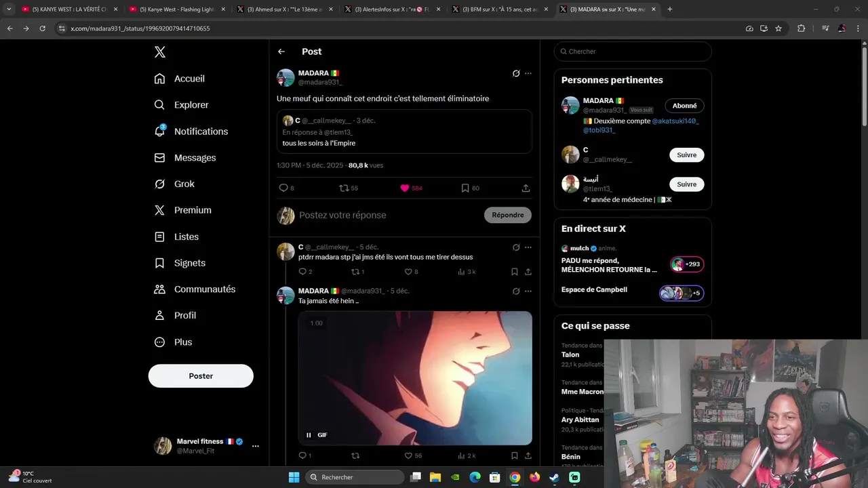Click the GIF thumbnail in MADARA's reply

[x=415, y=378]
